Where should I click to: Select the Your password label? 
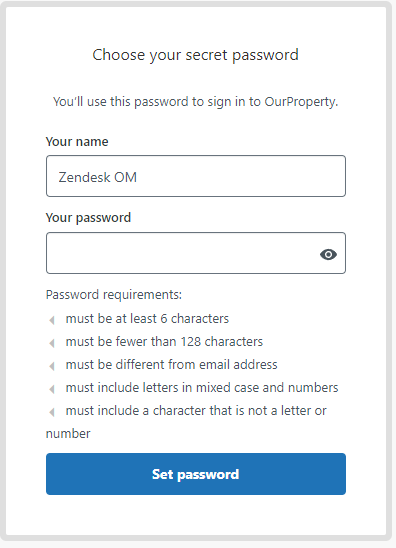point(88,218)
